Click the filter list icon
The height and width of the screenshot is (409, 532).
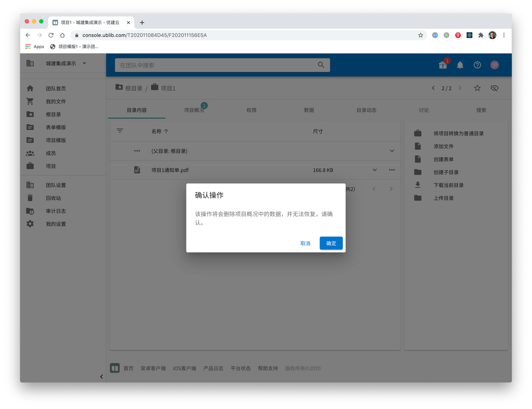tap(120, 131)
